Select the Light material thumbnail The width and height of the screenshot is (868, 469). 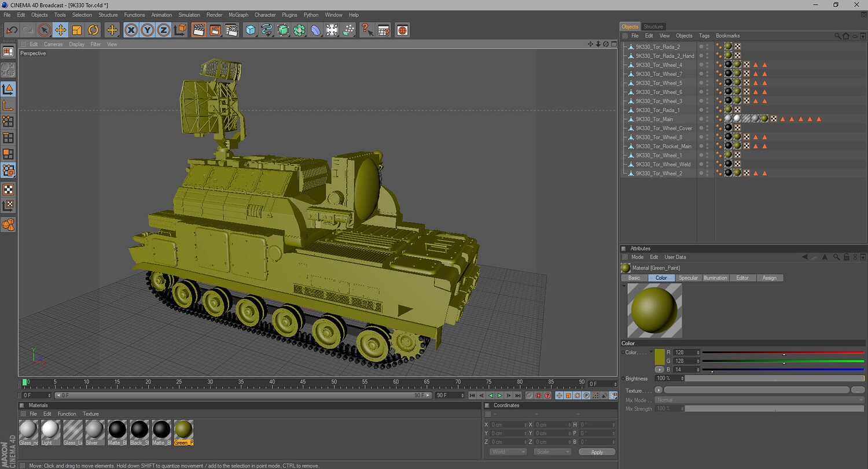point(50,433)
